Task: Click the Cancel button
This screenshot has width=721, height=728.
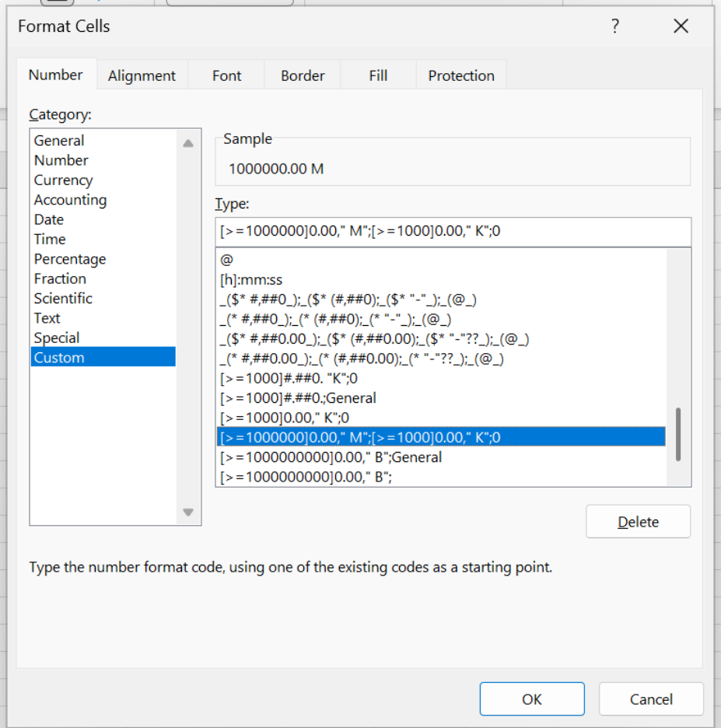Action: pos(651,698)
